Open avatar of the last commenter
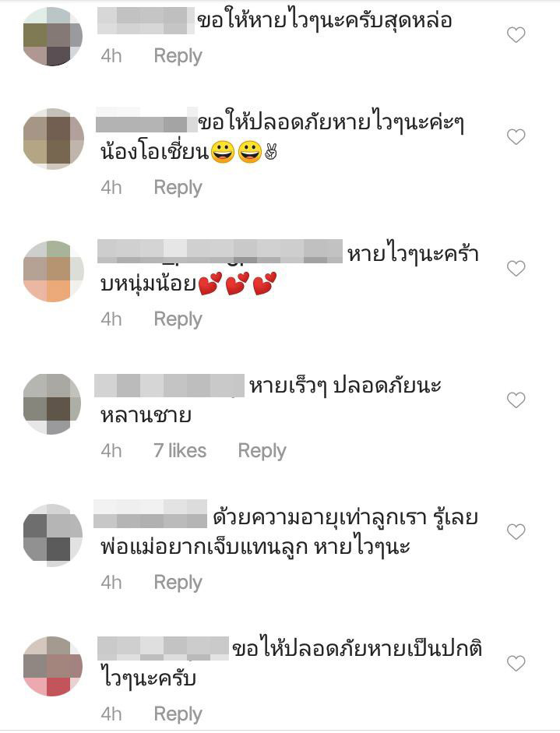The image size is (560, 733). pyautogui.click(x=53, y=666)
